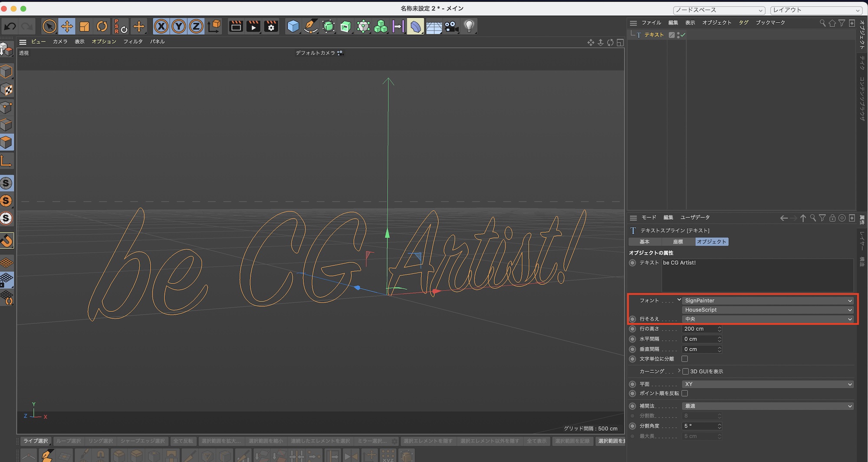Open the SignPainter font dropdown

pos(767,300)
